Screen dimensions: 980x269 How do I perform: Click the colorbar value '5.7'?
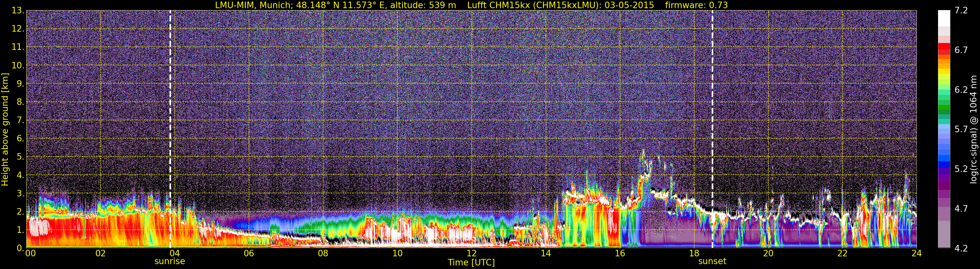click(961, 129)
